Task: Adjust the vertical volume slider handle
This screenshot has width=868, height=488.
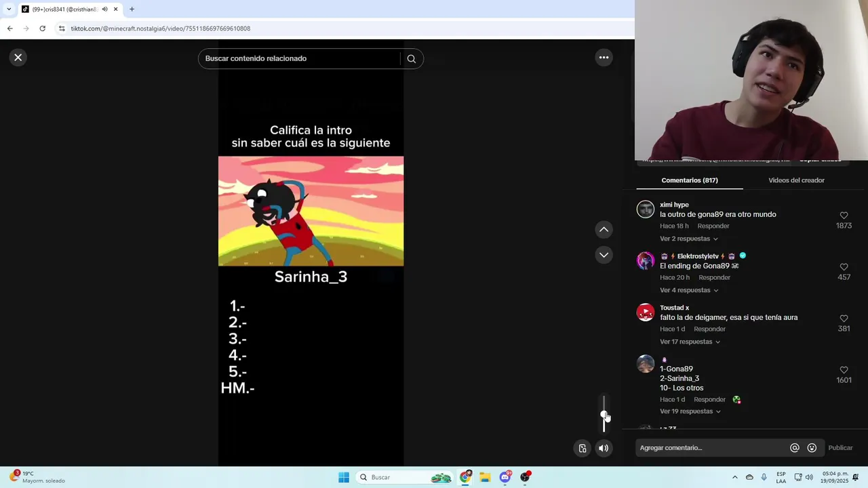Action: pos(604,415)
